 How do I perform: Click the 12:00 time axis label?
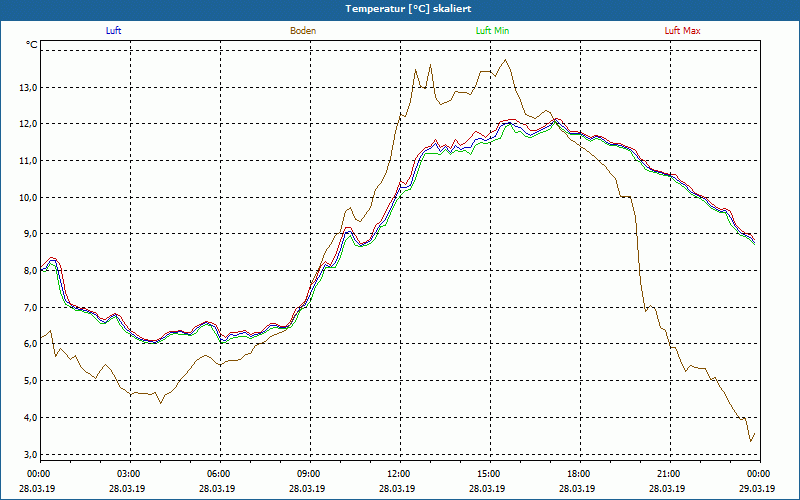point(398,474)
